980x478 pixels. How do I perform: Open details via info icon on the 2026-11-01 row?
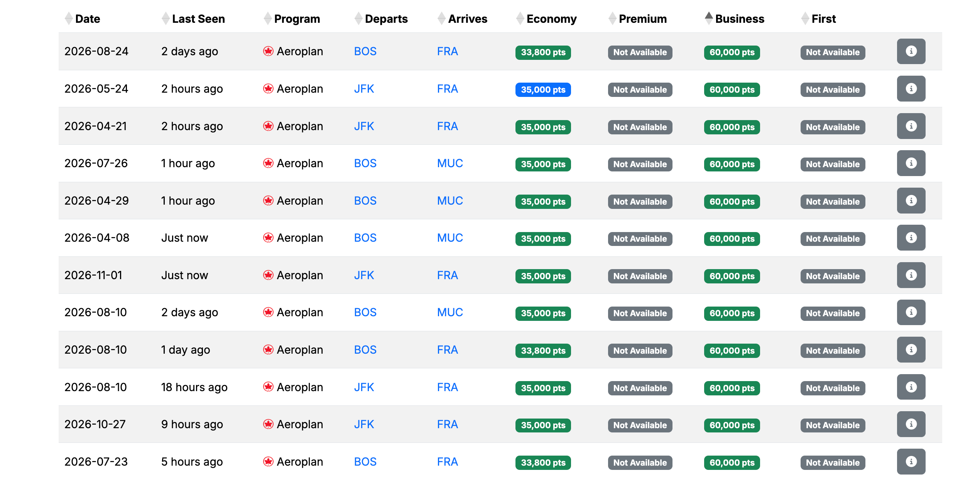(911, 275)
